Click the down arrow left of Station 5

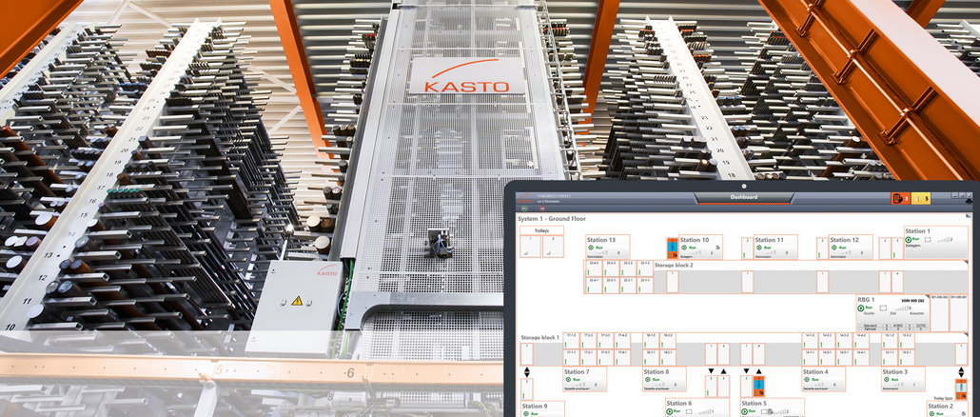(x=746, y=371)
